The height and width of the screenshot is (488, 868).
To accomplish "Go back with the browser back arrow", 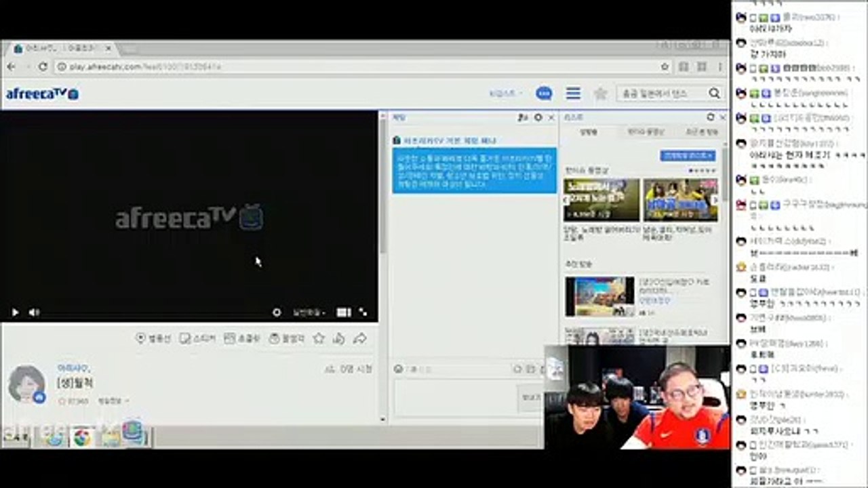I will click(x=11, y=66).
